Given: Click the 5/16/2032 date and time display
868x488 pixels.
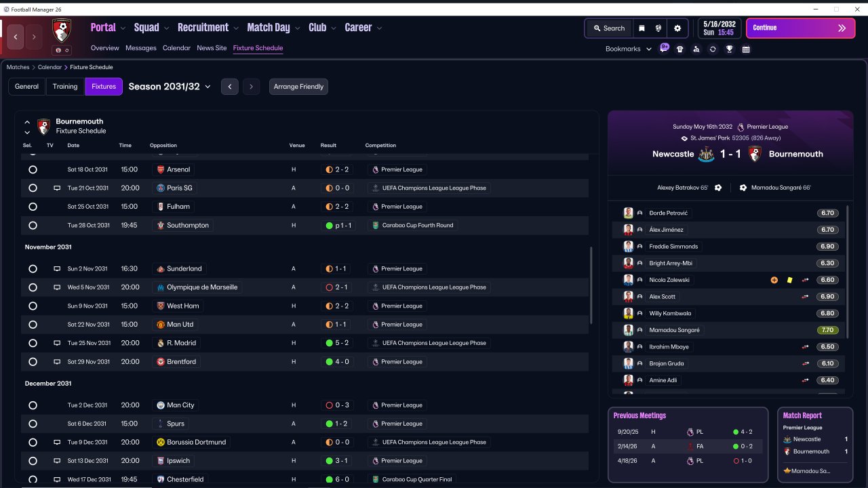Looking at the screenshot, I should click(719, 28).
